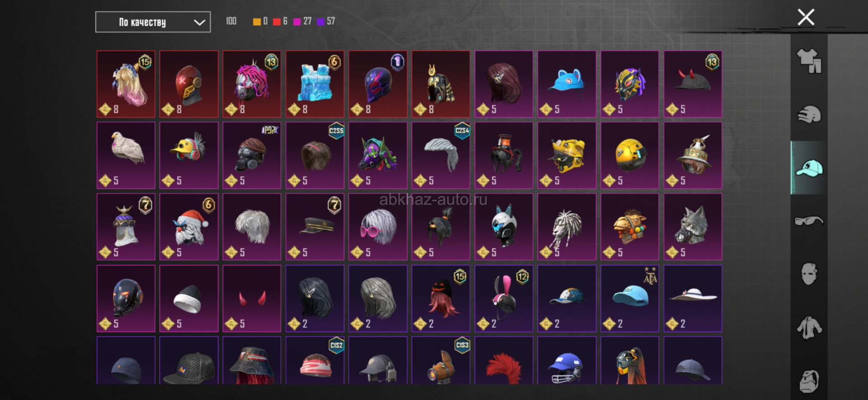
Task: Choose the red devil horns item
Action: [252, 298]
